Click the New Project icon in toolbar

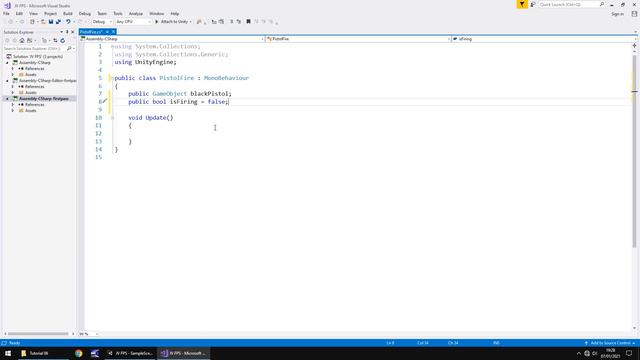pos(32,22)
